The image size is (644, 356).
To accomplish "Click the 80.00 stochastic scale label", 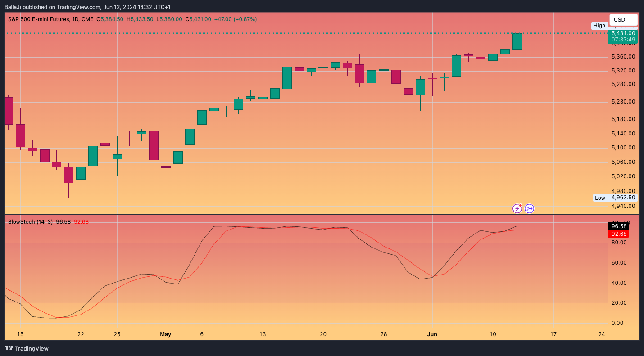I will [619, 243].
